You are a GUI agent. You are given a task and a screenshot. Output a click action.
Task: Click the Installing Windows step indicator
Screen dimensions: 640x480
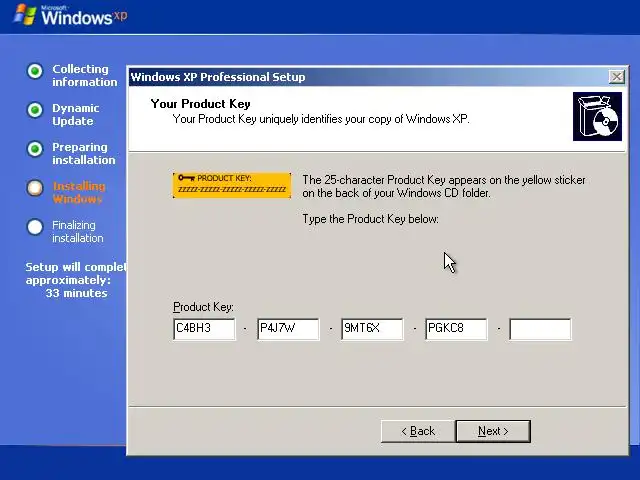pyautogui.click(x=35, y=188)
